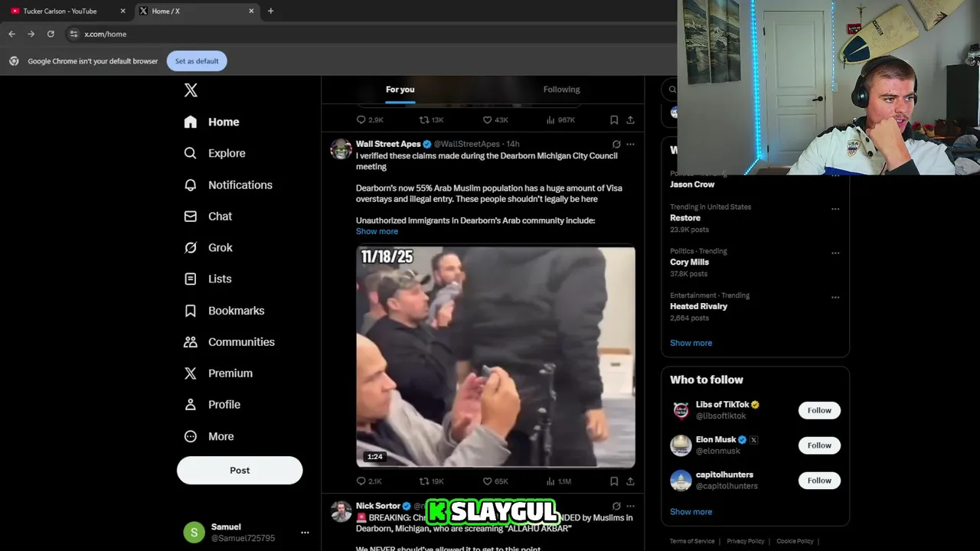This screenshot has width=980, height=551.
Task: Switch to the Following tab
Action: tap(561, 90)
